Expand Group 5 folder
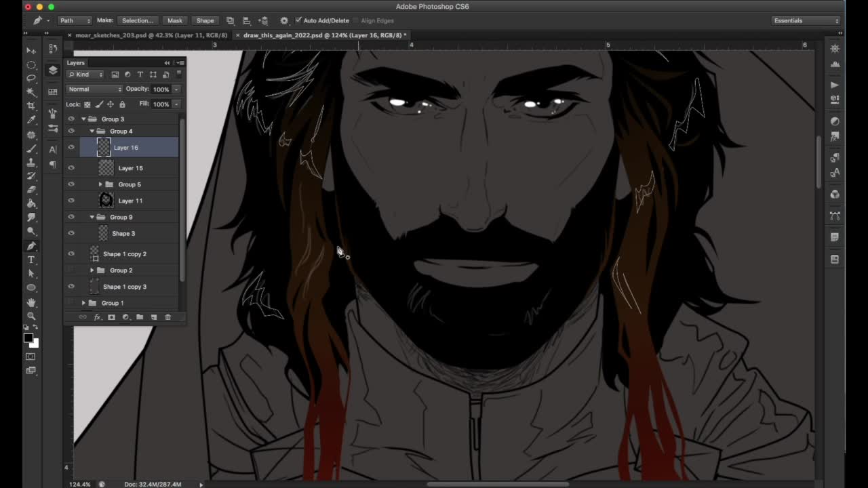This screenshot has height=488, width=868. [100, 184]
